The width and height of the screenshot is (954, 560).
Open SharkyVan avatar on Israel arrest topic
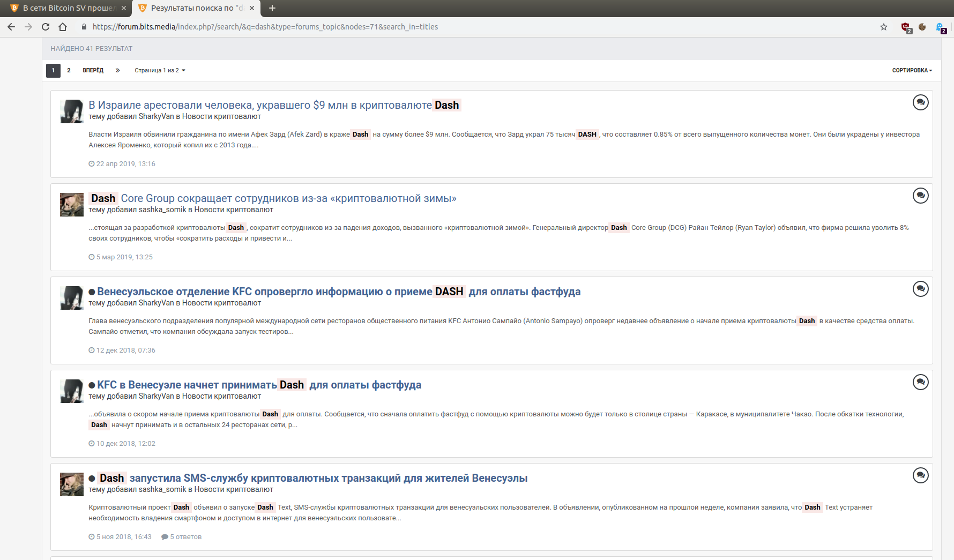point(71,111)
